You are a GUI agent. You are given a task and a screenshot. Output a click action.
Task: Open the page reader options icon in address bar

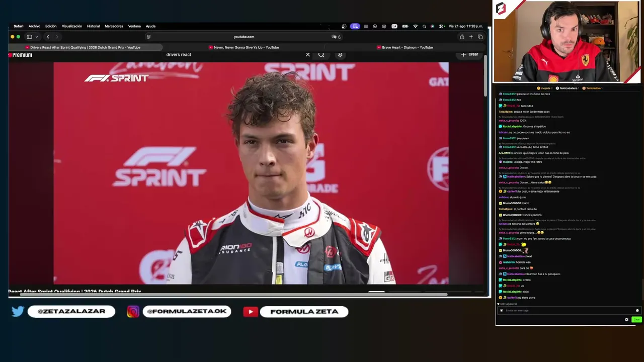pyautogui.click(x=148, y=37)
